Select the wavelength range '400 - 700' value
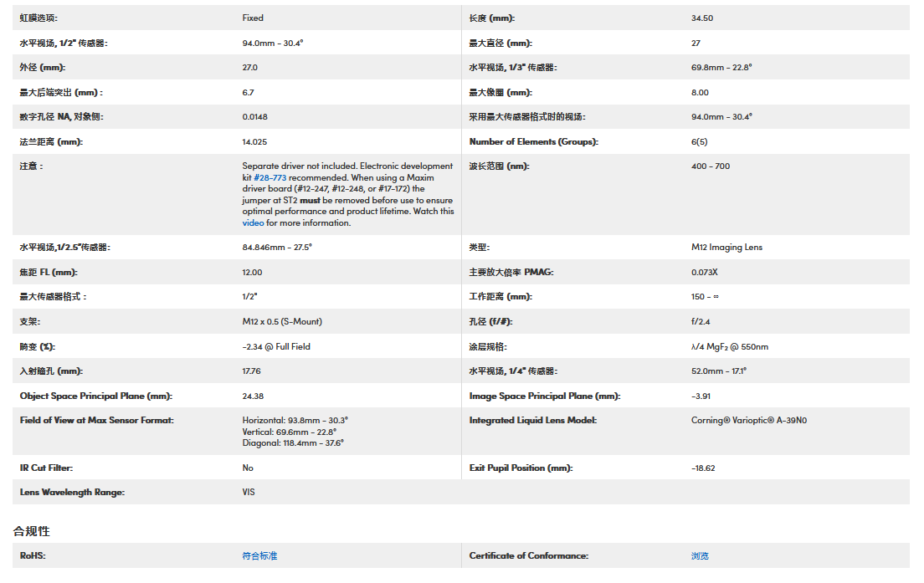Viewport: 924px width, 583px height. (711, 166)
